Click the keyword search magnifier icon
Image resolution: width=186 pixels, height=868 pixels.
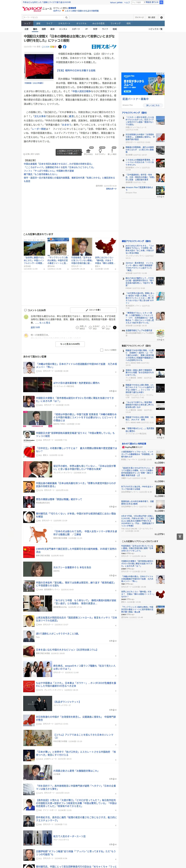point(66,18)
